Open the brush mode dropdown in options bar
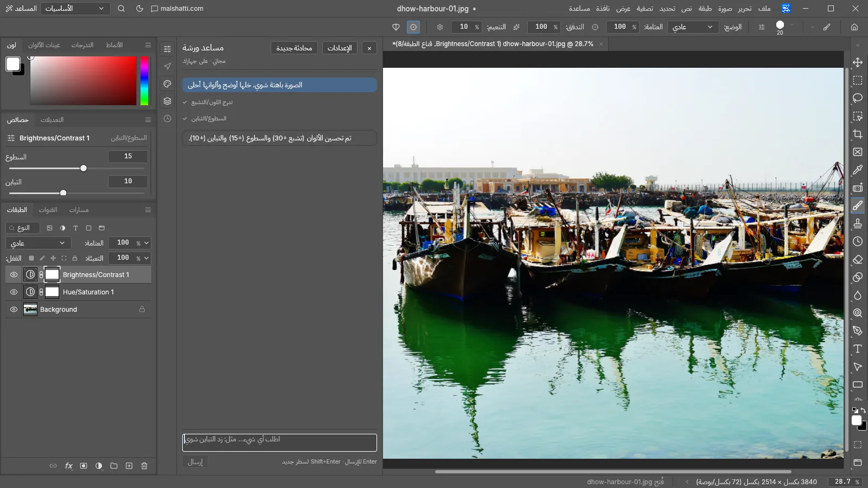This screenshot has height=488, width=868. click(x=693, y=27)
